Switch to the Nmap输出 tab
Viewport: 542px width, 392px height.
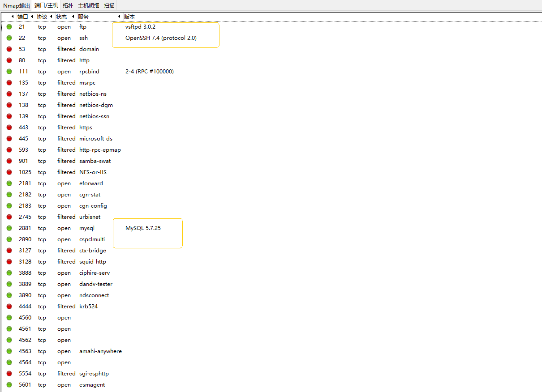(x=17, y=6)
